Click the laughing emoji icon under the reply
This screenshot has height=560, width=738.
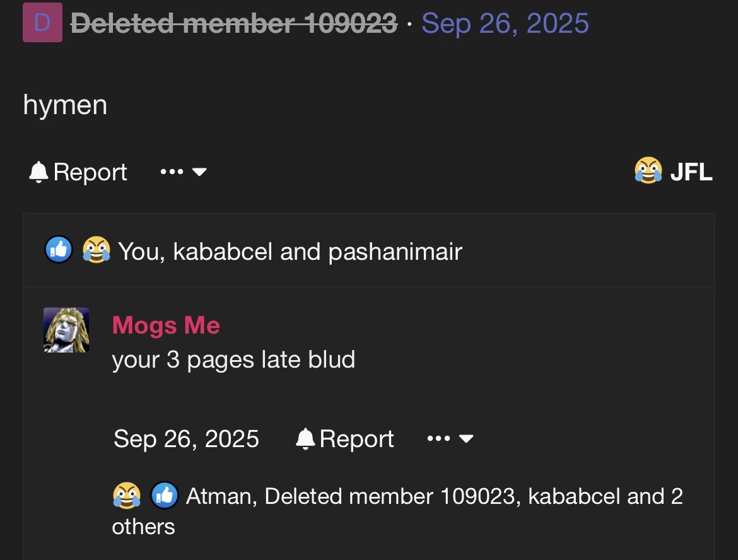[126, 496]
